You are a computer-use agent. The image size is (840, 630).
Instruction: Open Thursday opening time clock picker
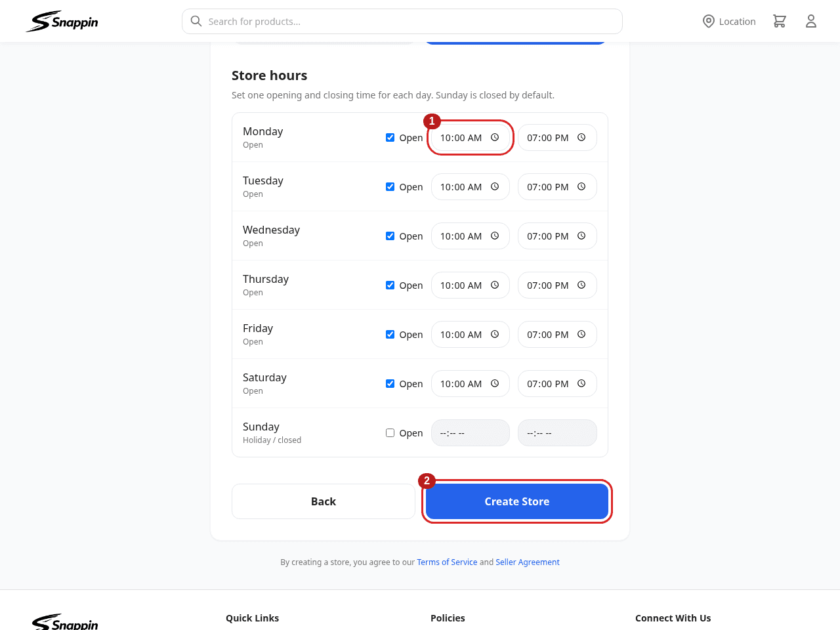coord(495,285)
